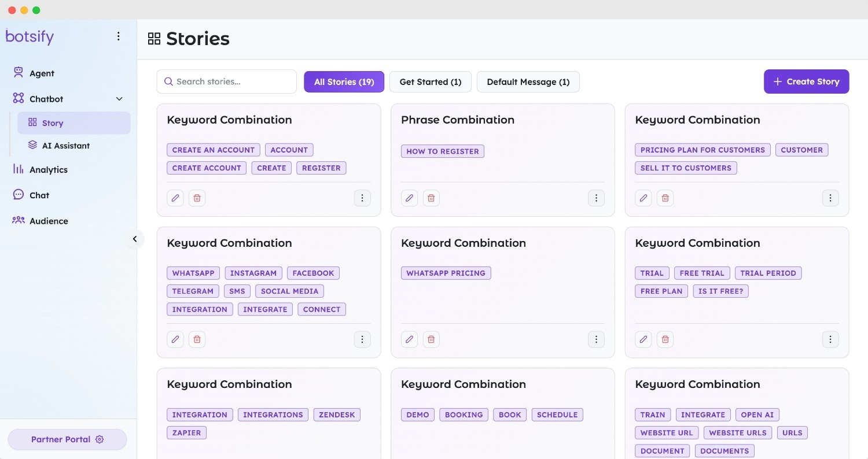Viewport: 868px width, 459px height.
Task: Delete the PRICING PLAN FOR CUSTOMERS story
Action: pyautogui.click(x=665, y=198)
